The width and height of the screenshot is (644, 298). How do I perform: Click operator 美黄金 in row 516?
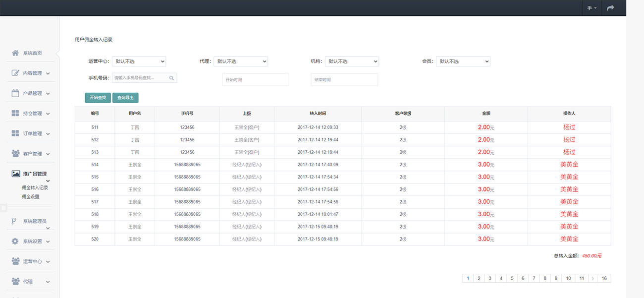[569, 189]
